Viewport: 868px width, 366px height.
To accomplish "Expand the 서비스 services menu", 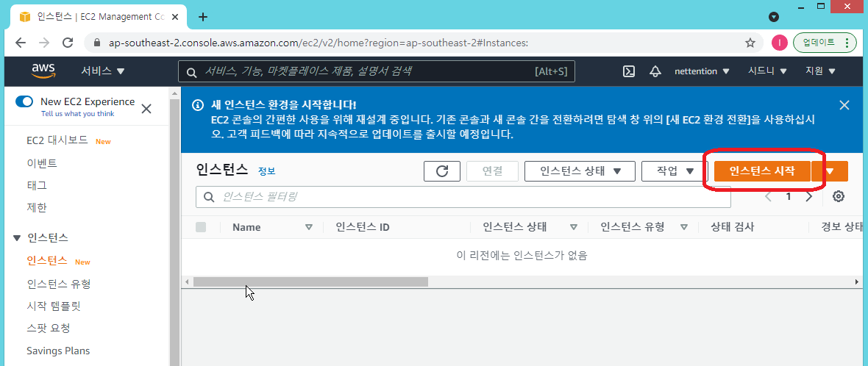I will (103, 71).
